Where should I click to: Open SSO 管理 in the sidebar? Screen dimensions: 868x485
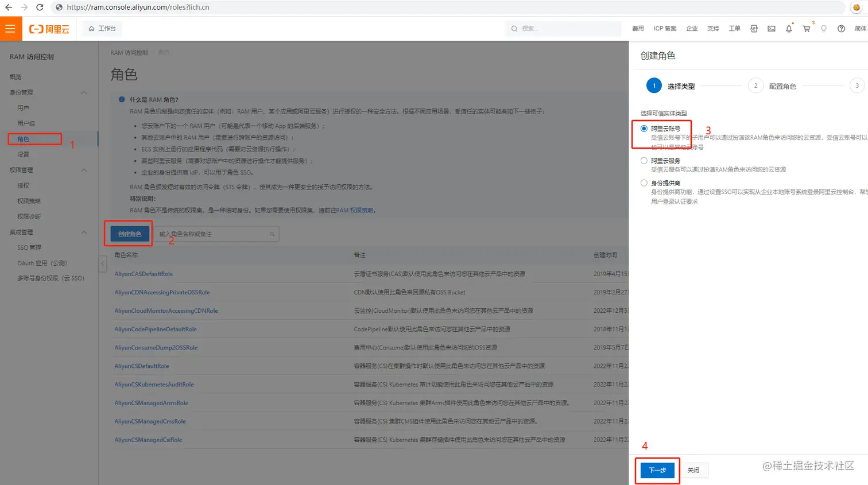tap(29, 247)
